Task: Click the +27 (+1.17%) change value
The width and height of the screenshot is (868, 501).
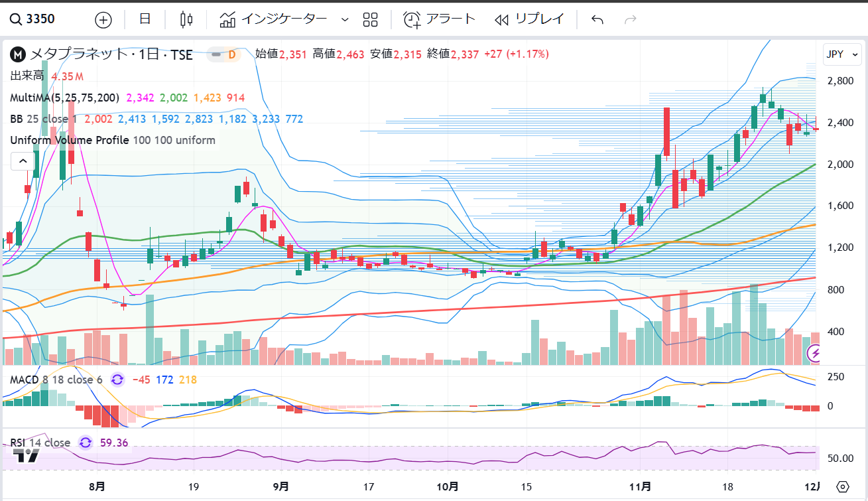Action: tap(517, 54)
